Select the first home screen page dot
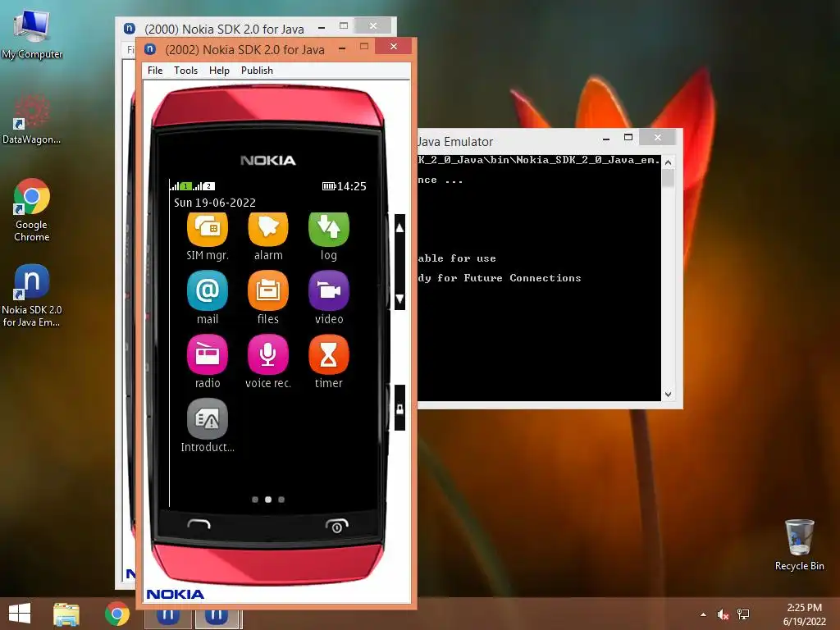The height and width of the screenshot is (630, 840). 255,500
